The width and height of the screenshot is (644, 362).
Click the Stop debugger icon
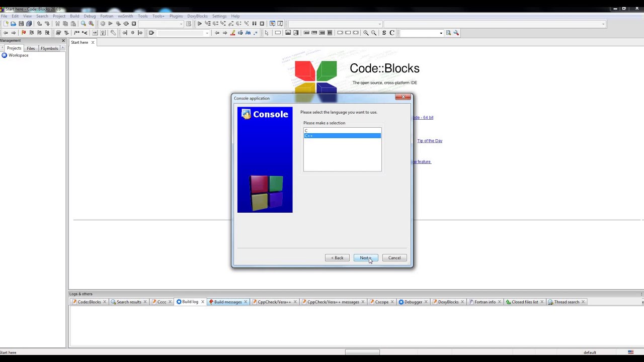[x=262, y=24]
